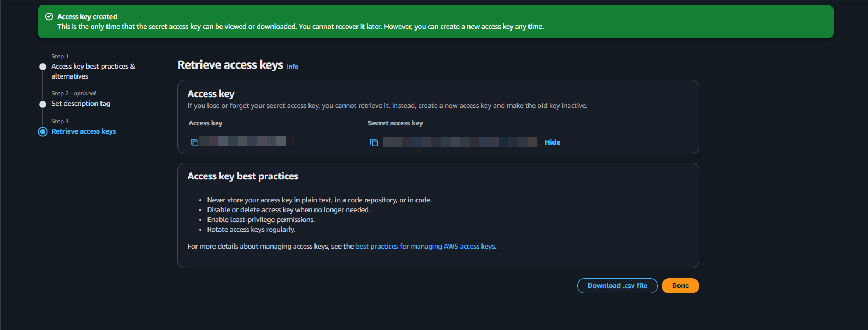Click the Info link next to Retrieve access keys

coord(292,67)
